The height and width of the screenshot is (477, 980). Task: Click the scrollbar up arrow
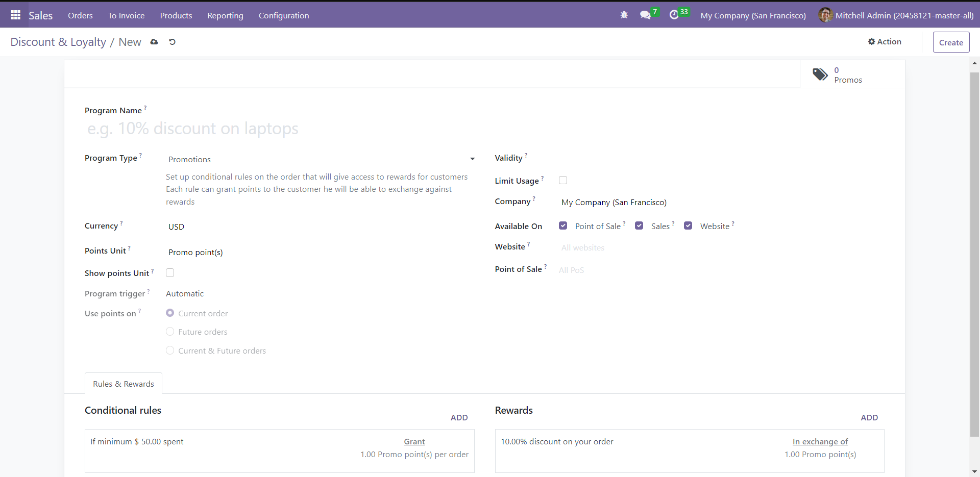pyautogui.click(x=974, y=63)
